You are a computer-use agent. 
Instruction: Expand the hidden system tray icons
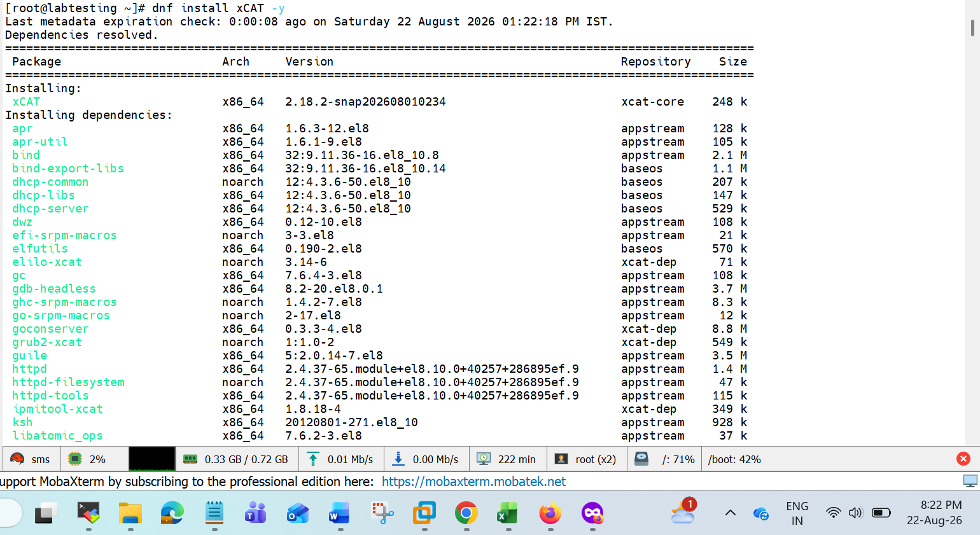[731, 513]
